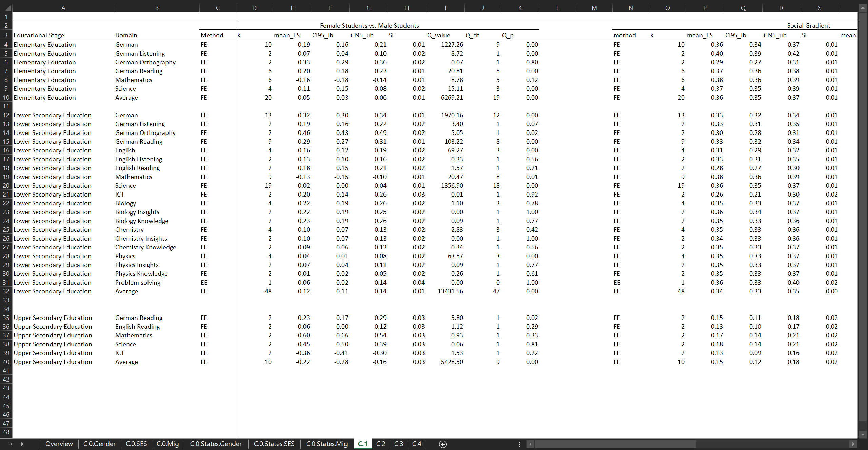Select the C.4 sheet tab
Screen dimensions: 868x450
tap(417, 444)
